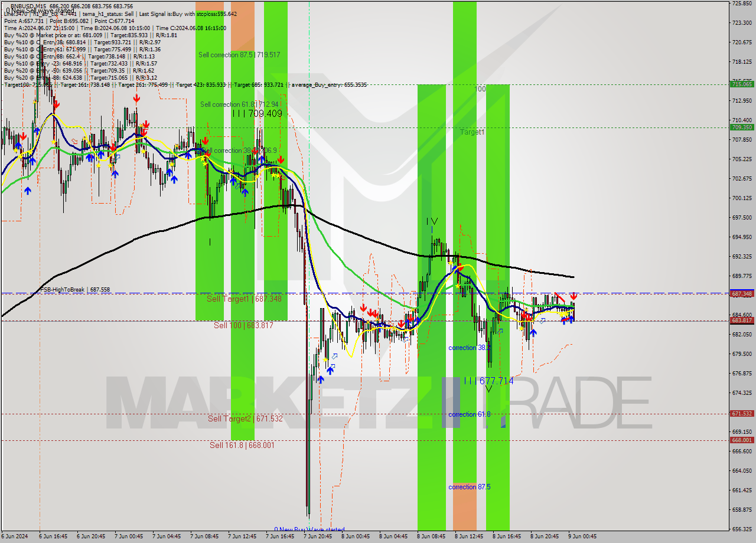Click the '6 Jun 16:45' time axis label

pos(54,537)
